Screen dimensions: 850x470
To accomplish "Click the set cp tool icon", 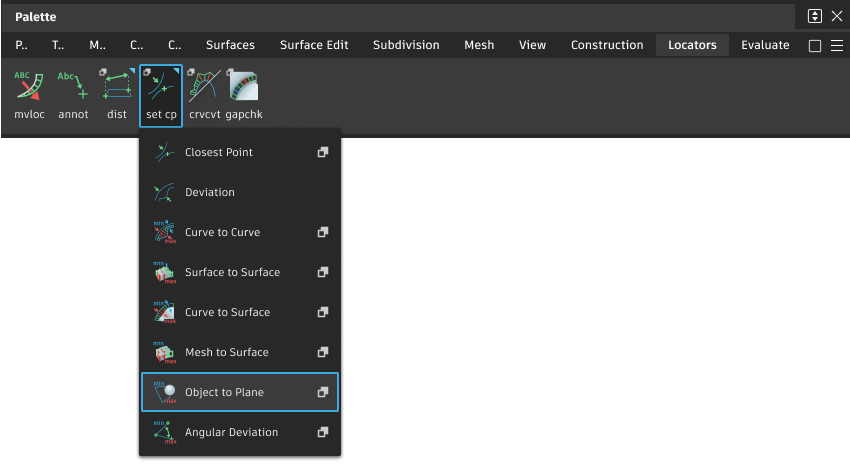I will tap(161, 88).
